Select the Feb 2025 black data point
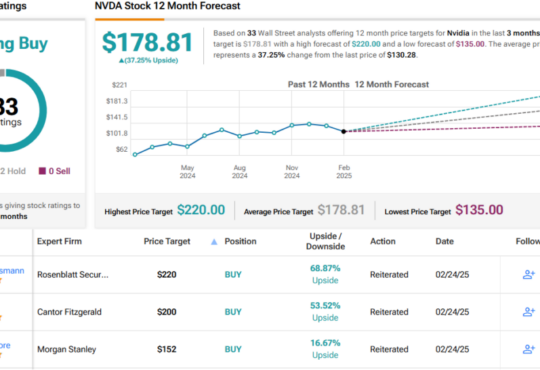 pos(343,131)
